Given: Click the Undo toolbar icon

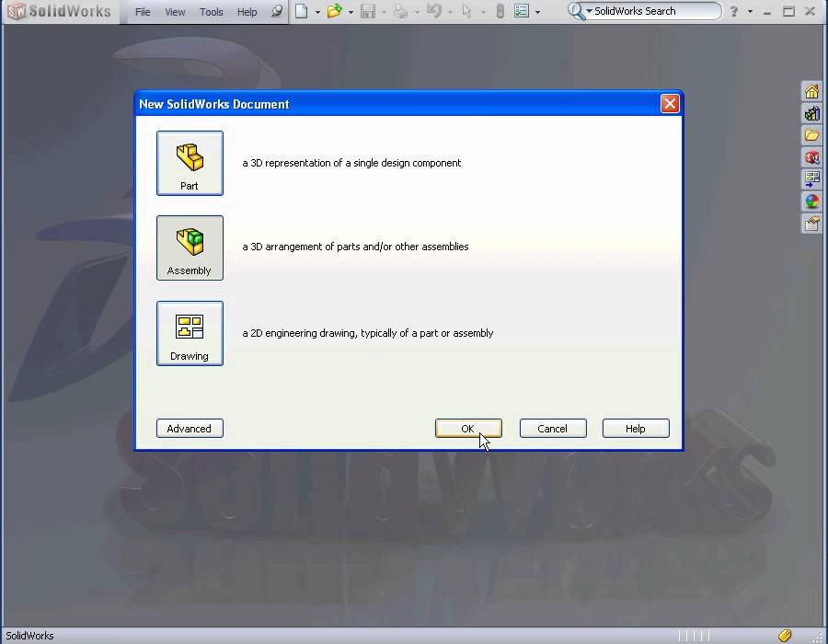Looking at the screenshot, I should point(434,11).
